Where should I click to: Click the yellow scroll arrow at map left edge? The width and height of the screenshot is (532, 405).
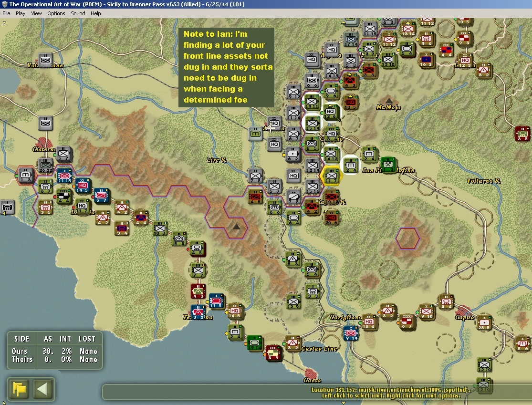coord(4,214)
